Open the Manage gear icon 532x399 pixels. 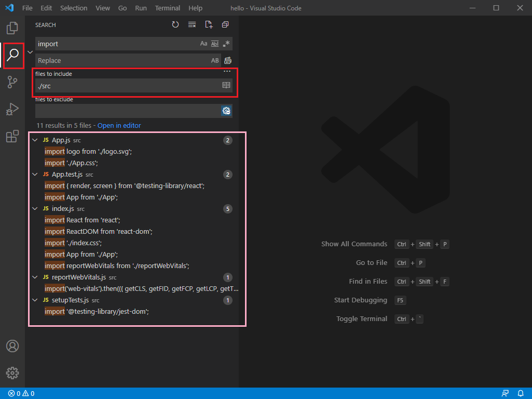[12, 373]
